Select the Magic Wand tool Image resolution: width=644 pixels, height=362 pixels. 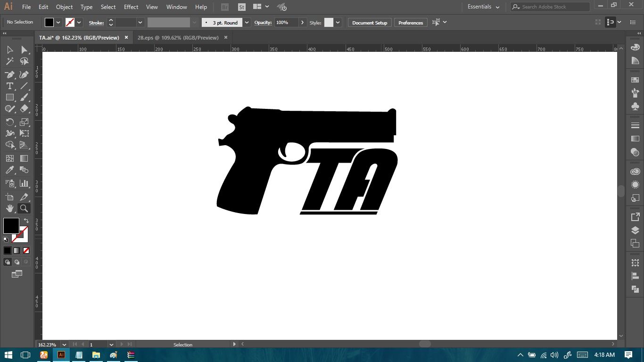coord(9,61)
